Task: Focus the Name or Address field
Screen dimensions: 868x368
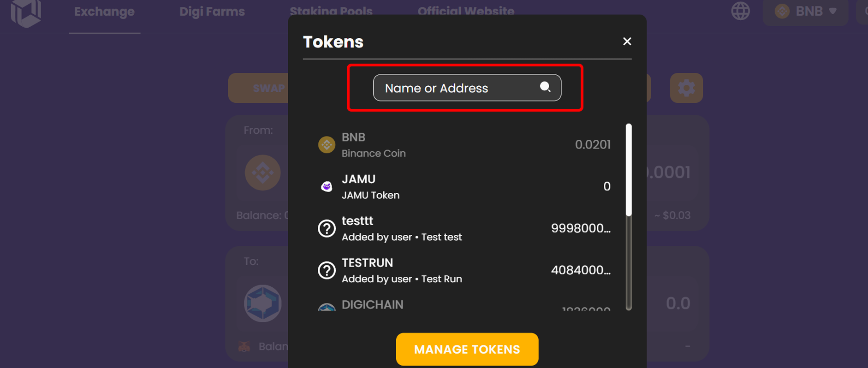Action: [467, 88]
